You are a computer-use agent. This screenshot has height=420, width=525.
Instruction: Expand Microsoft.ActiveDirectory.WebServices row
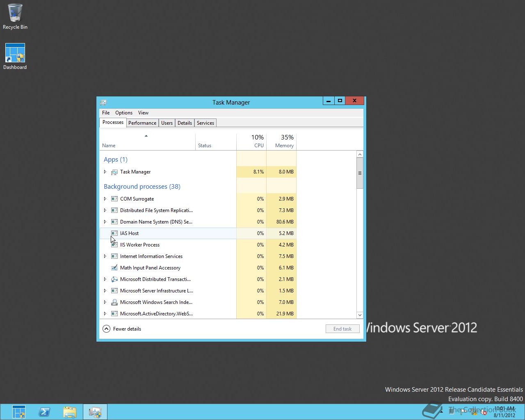point(105,314)
